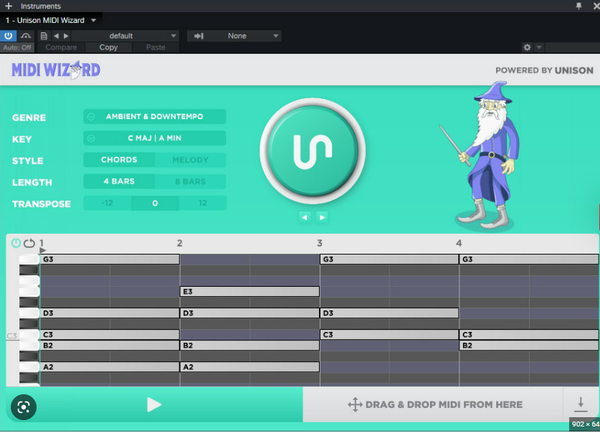Click the screenshot lens icon at bottom-left

[x=24, y=407]
